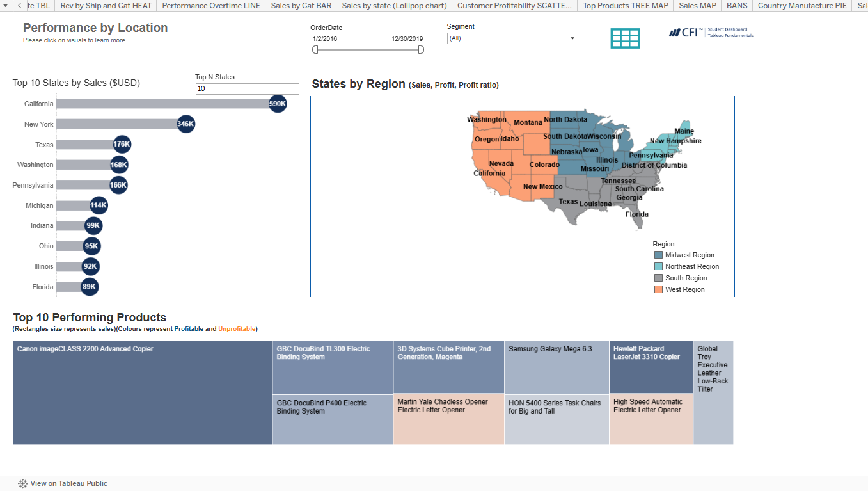868x491 pixels.
Task: Click the Tableau Public icon at bottom left
Action: pos(22,484)
